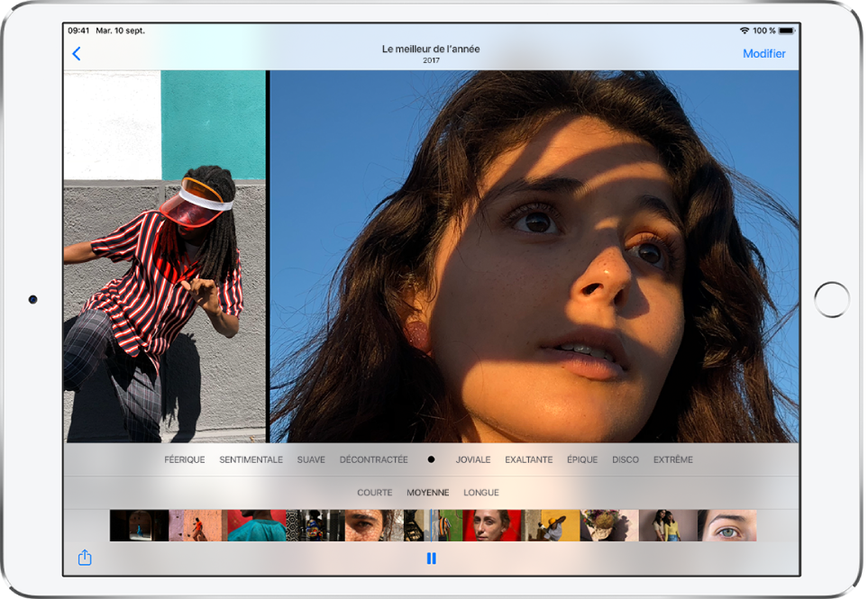Pick the ÉPIQUE mood
This screenshot has width=868, height=599.
pos(582,459)
